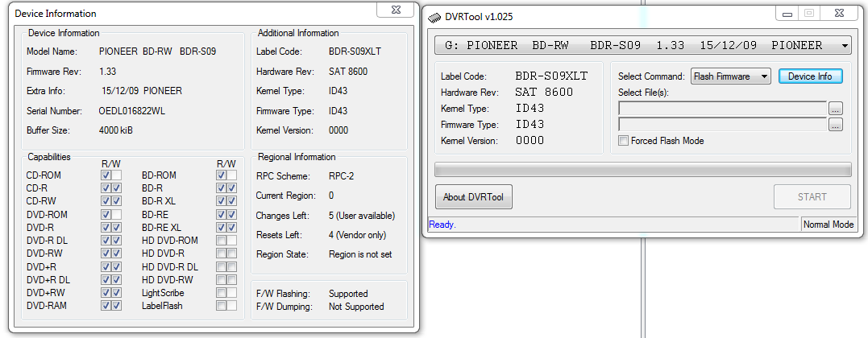Toggle LabelFlash checkbox
Viewport: 868px width, 338px height.
coord(222,305)
